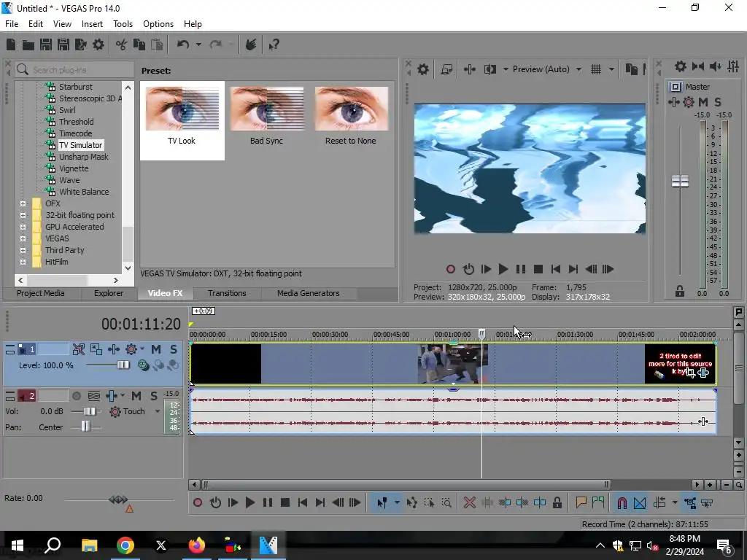Open What's This help icon
747x560 pixels.
click(274, 44)
